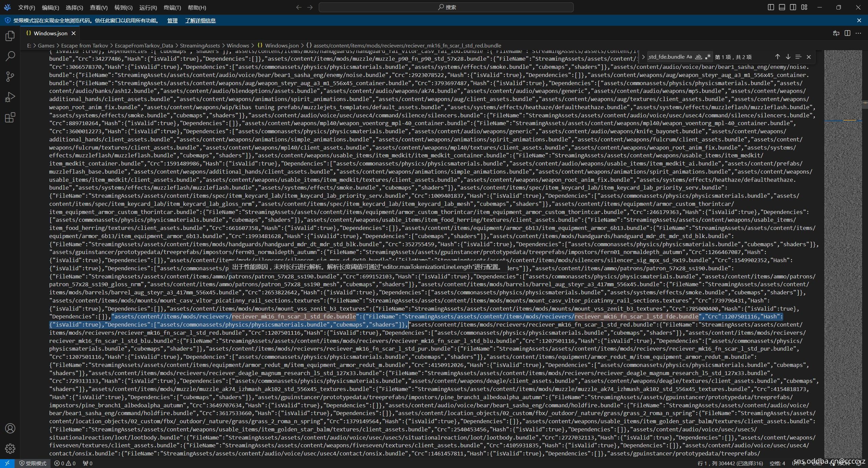Toggle Match Case in find widget

pyautogui.click(x=689, y=57)
